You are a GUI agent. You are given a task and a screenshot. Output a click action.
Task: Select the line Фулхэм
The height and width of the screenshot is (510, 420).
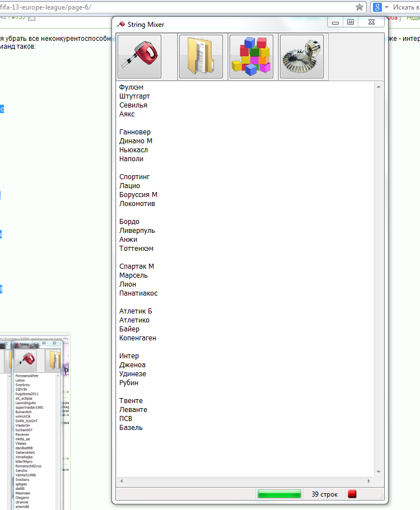131,87
